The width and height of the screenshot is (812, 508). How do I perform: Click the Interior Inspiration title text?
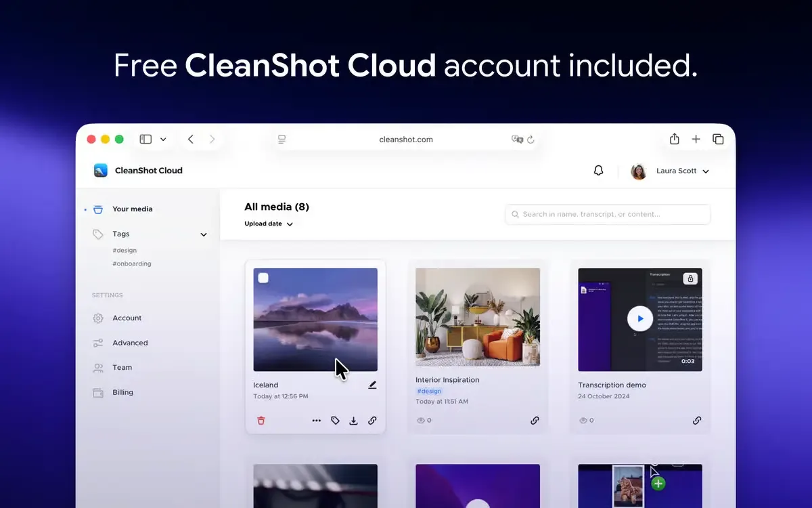(447, 380)
